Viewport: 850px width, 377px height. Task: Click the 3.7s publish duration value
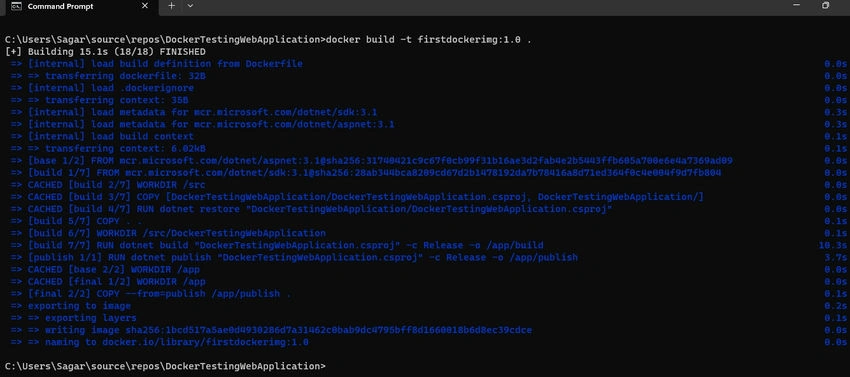coord(836,258)
